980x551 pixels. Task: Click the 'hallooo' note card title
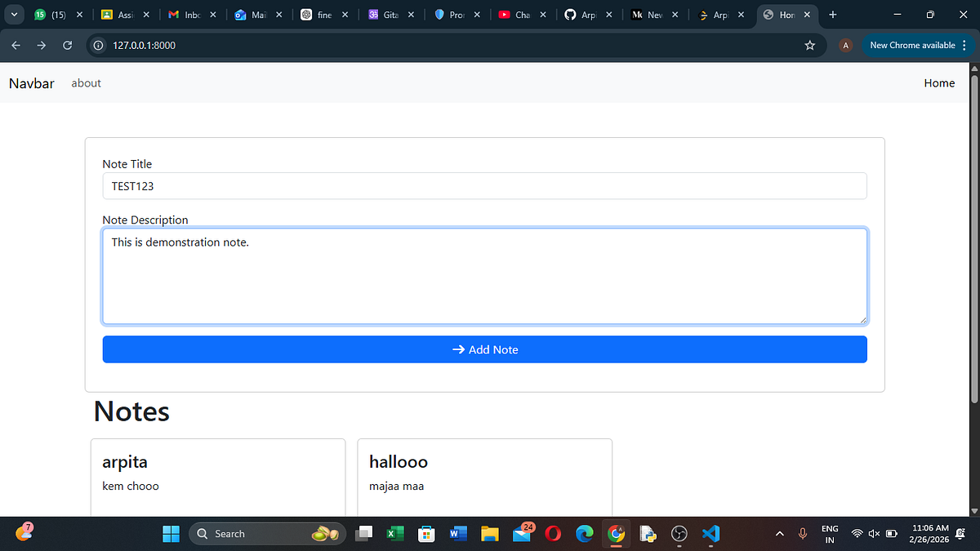coord(399,462)
